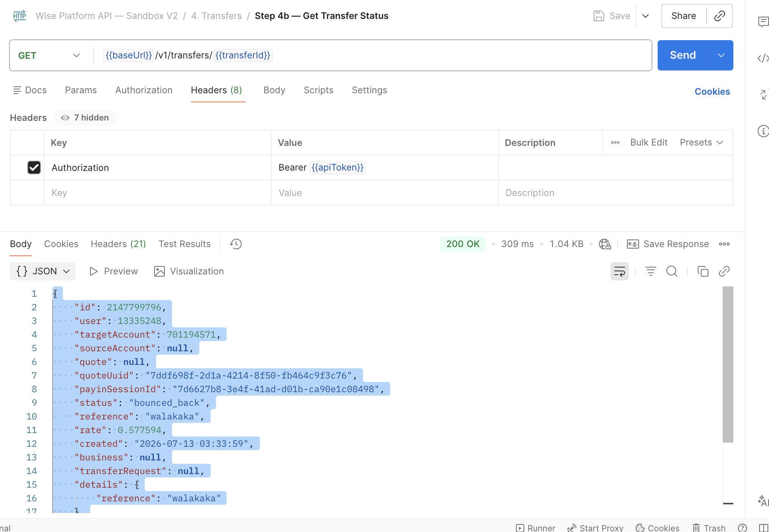Switch to Preview response view
Viewport: 769px width, 532px height.
(x=114, y=271)
